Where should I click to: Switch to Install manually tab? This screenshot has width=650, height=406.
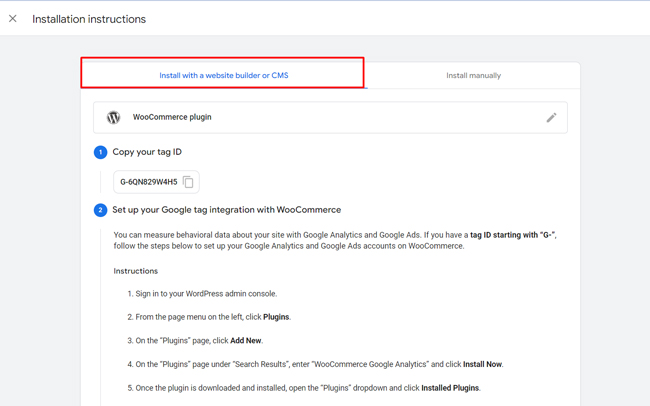(473, 75)
